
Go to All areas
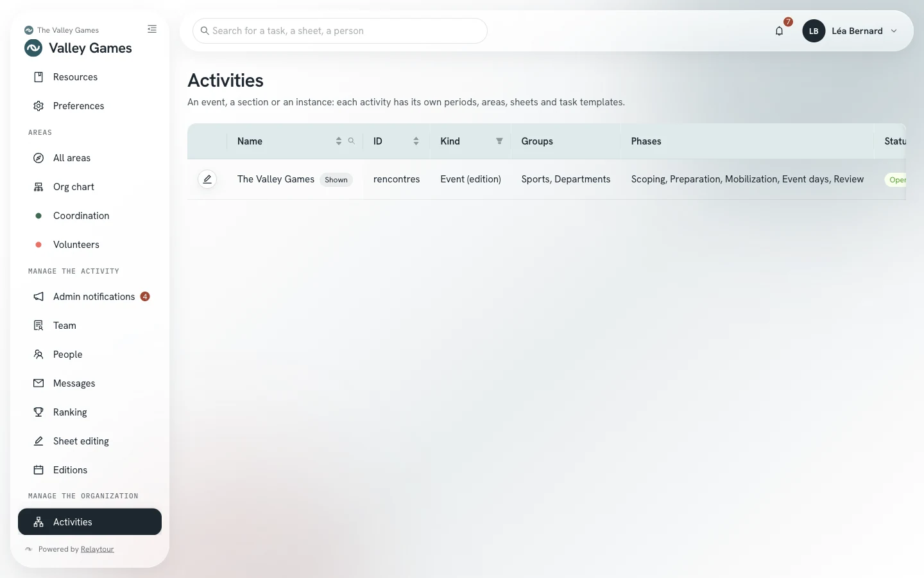90,158
